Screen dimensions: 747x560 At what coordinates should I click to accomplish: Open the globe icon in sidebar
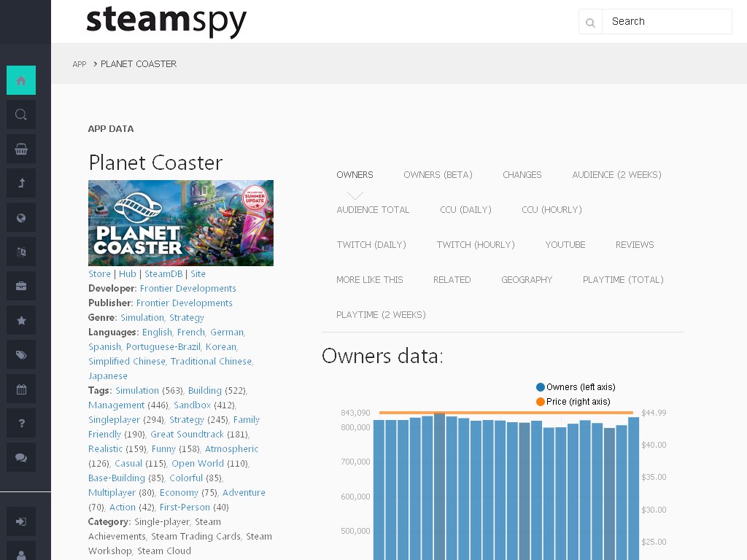coord(21,217)
